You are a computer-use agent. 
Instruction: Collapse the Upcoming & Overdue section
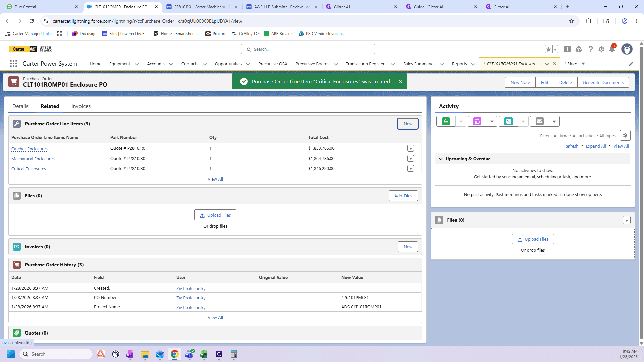click(441, 159)
